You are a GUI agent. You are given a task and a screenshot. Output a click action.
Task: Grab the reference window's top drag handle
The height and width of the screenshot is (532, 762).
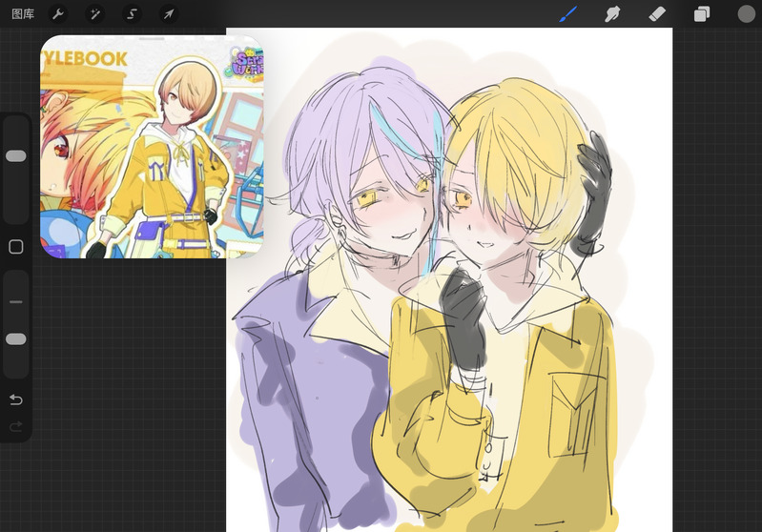click(x=152, y=38)
